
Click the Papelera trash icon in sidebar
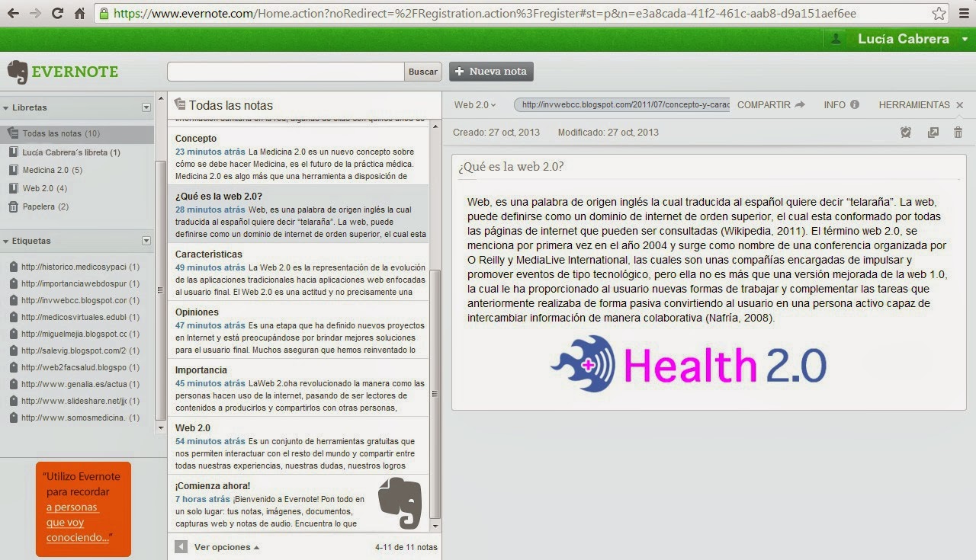pyautogui.click(x=13, y=206)
